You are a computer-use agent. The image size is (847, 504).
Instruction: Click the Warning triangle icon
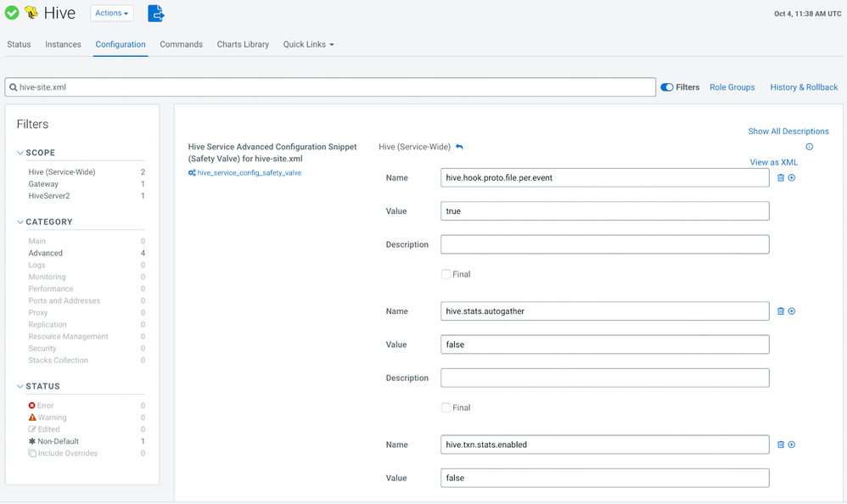coord(32,417)
